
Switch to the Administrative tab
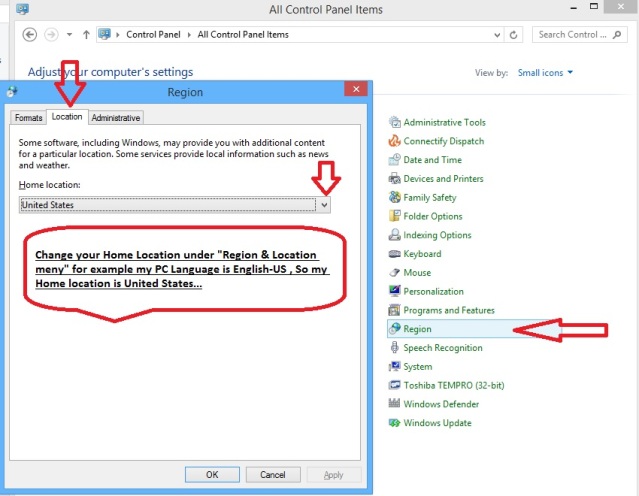point(116,117)
